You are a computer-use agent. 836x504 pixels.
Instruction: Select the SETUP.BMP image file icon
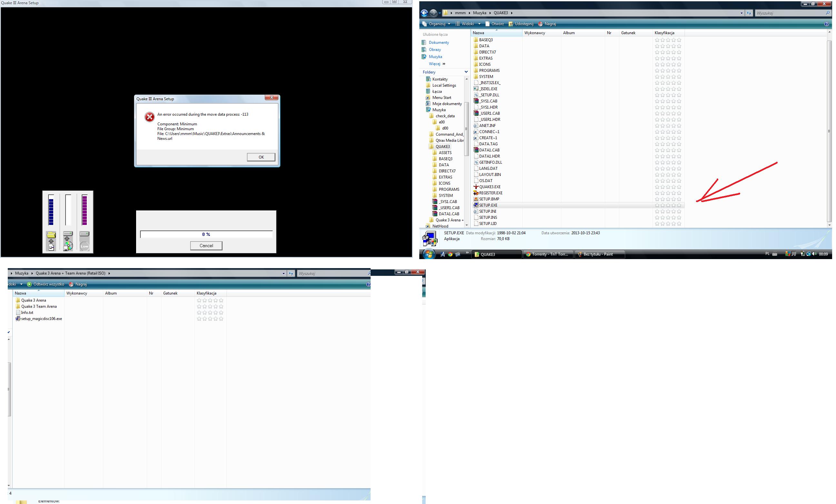476,199
